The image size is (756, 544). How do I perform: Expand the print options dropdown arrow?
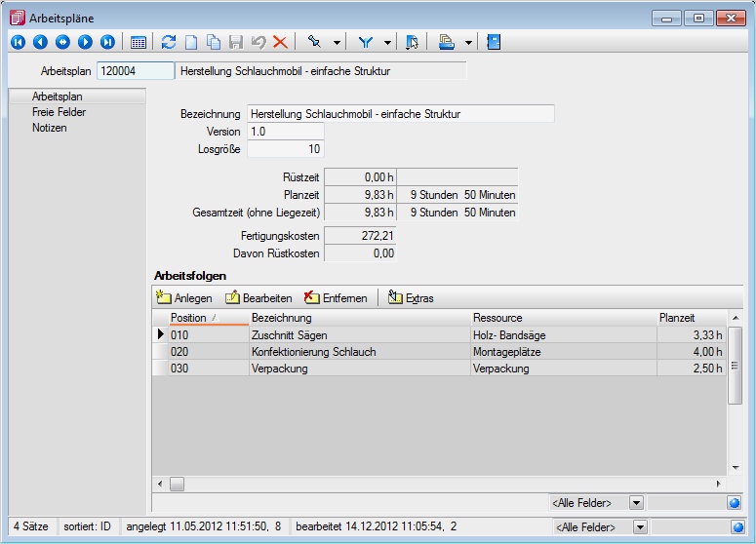tap(468, 42)
